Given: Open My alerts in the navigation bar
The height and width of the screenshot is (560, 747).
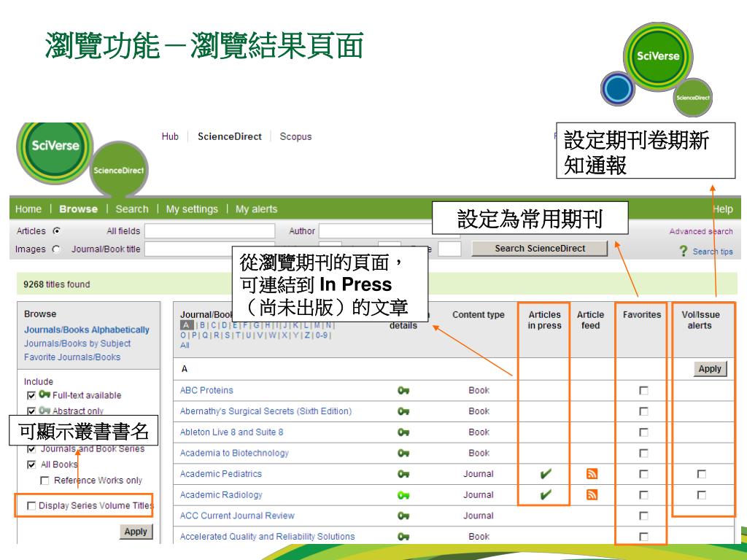Looking at the screenshot, I should [x=256, y=209].
